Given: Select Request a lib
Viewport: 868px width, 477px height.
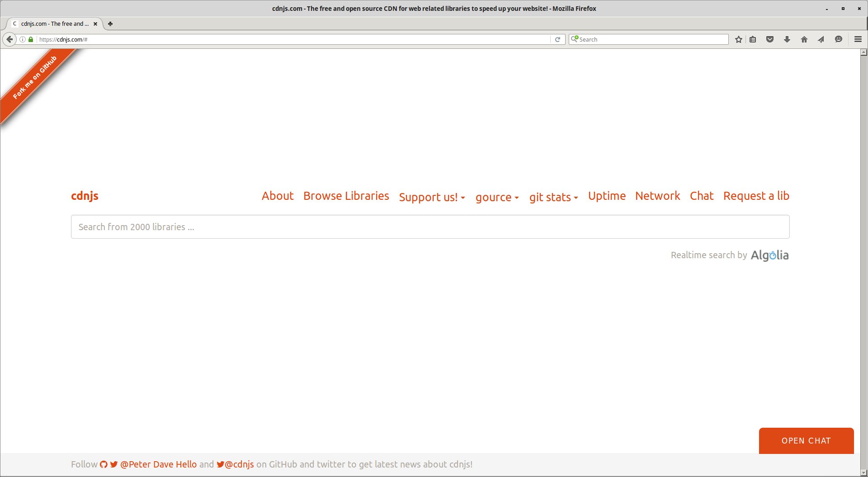Looking at the screenshot, I should click(x=756, y=196).
